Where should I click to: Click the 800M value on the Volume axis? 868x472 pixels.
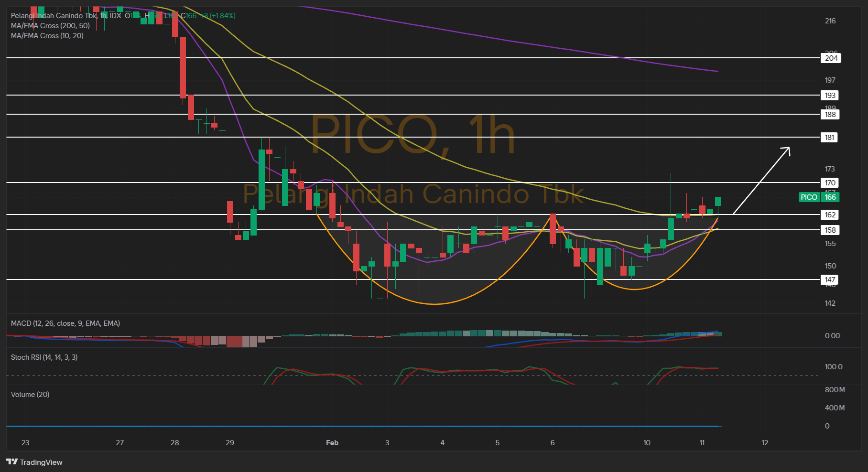click(x=835, y=390)
